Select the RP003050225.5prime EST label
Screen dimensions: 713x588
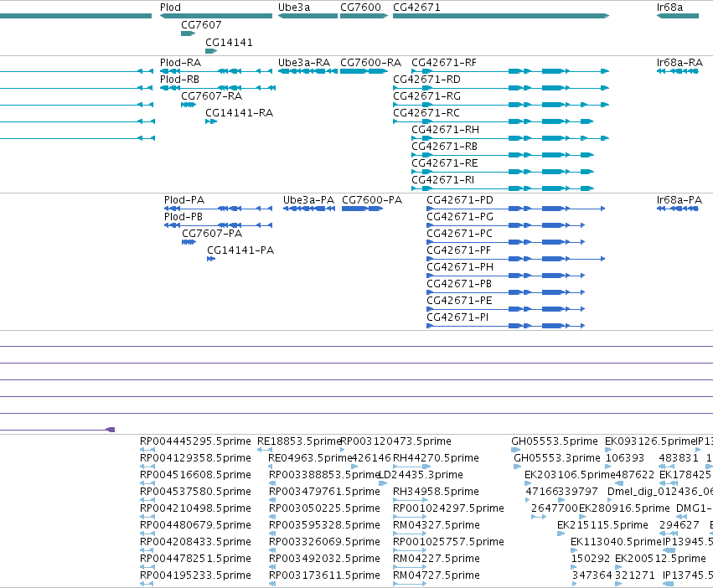point(325,509)
